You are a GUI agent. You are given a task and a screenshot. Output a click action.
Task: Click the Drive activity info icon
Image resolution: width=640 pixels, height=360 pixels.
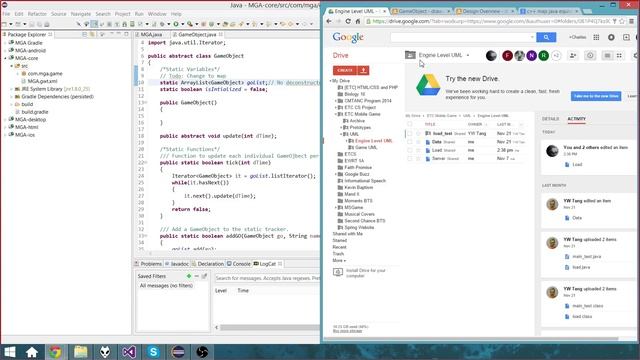pyautogui.click(x=590, y=56)
